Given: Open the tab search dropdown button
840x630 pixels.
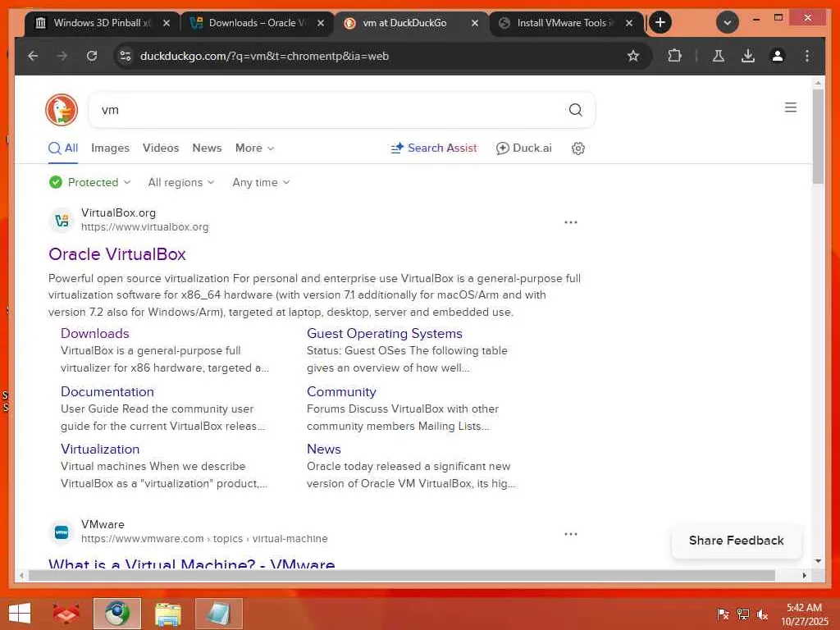Looking at the screenshot, I should 728,22.
